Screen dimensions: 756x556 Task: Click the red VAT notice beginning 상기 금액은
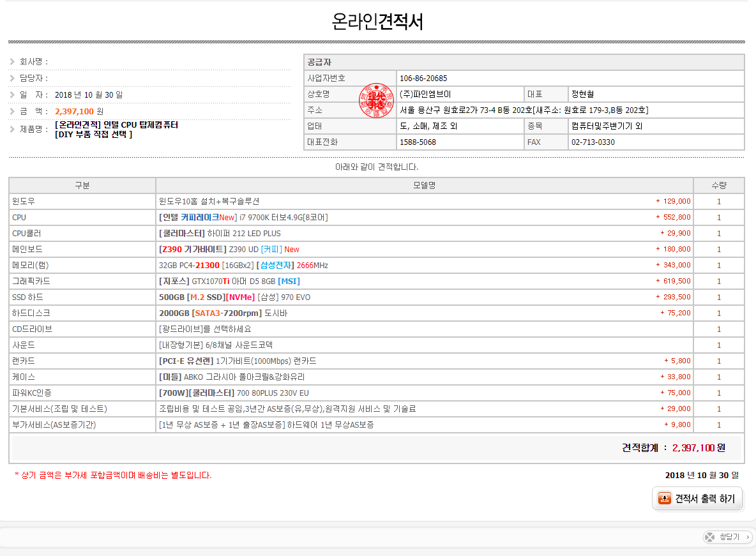point(113,476)
